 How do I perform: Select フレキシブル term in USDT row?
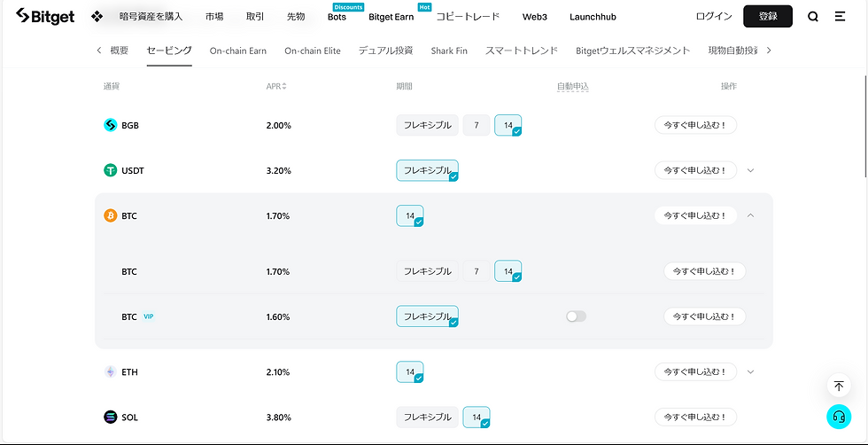coord(427,170)
